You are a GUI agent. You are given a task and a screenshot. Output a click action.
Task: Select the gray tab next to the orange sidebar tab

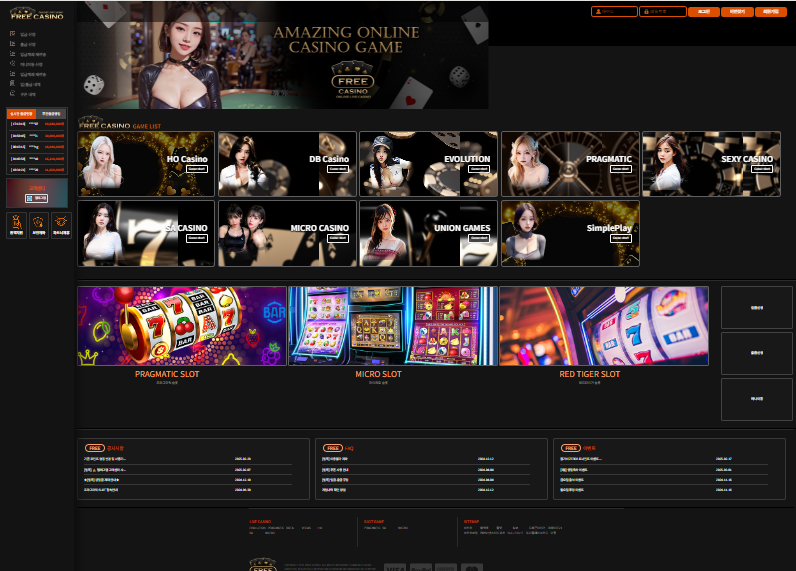[51, 114]
